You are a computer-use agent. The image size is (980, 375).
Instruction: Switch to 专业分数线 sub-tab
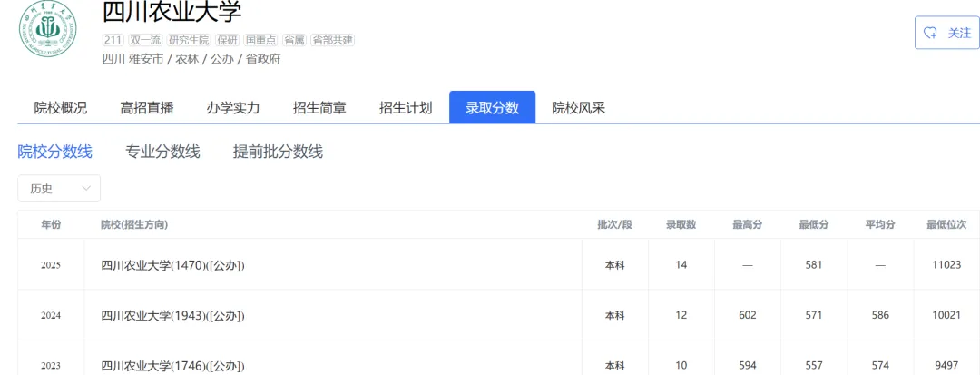pyautogui.click(x=162, y=152)
